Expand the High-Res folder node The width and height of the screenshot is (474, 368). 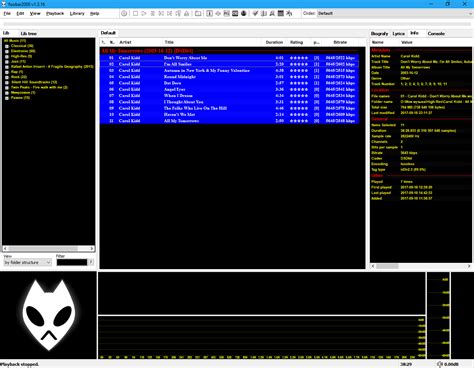[x=7, y=57]
